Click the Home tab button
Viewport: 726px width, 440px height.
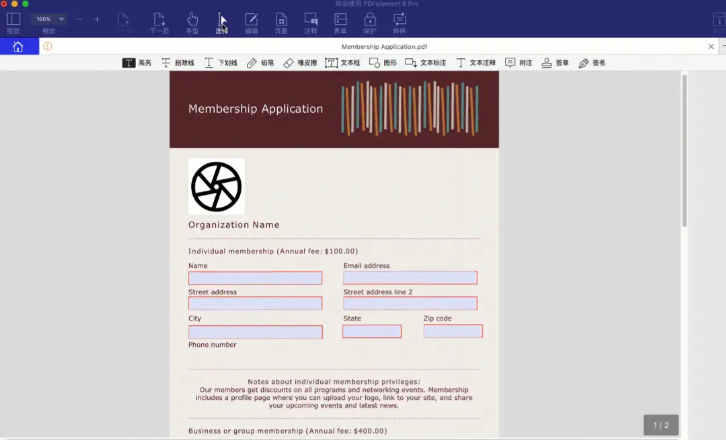coord(18,46)
